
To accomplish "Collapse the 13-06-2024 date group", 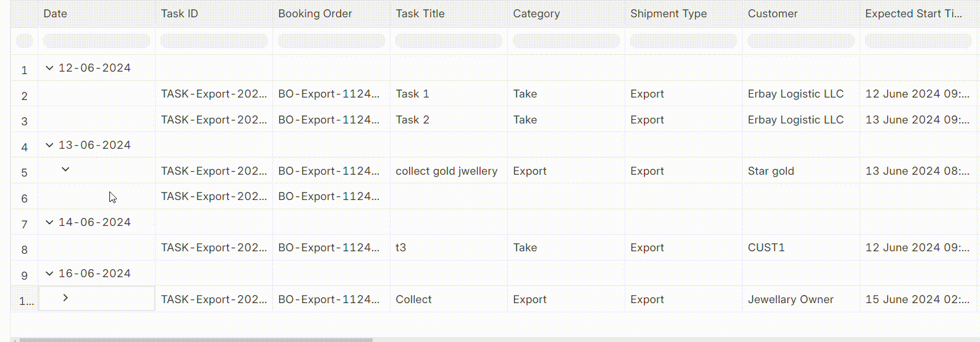I will click(x=49, y=145).
